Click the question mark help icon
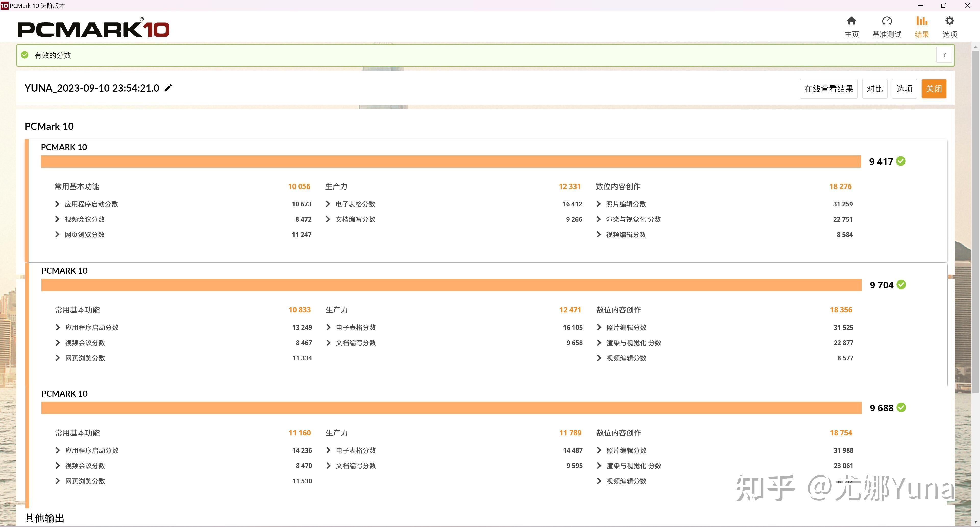Viewport: 980px width, 527px height. click(x=944, y=55)
